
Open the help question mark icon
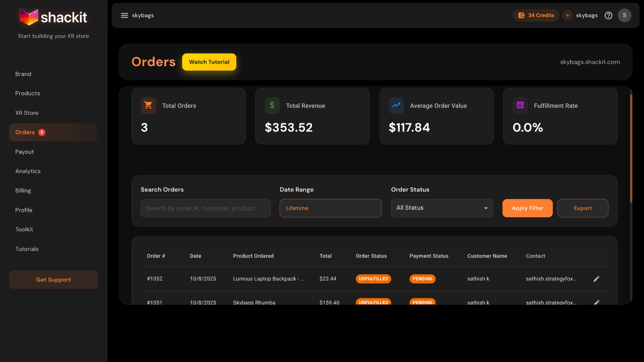pyautogui.click(x=608, y=15)
